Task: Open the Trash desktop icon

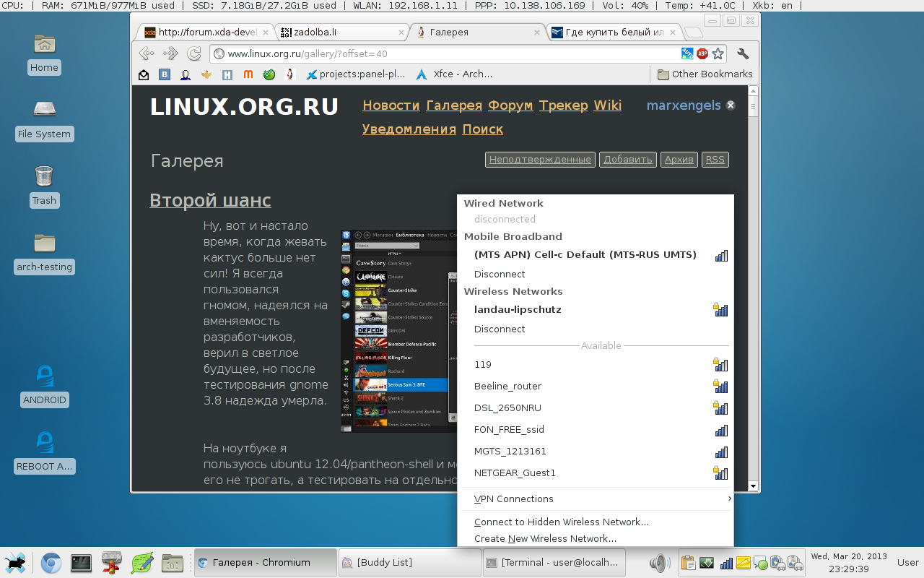Action: (x=44, y=187)
